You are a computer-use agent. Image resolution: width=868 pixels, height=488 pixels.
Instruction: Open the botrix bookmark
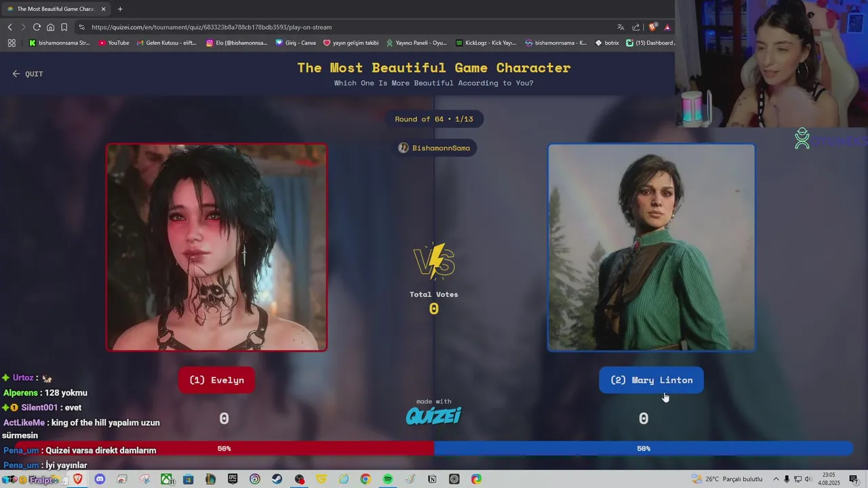pos(607,43)
